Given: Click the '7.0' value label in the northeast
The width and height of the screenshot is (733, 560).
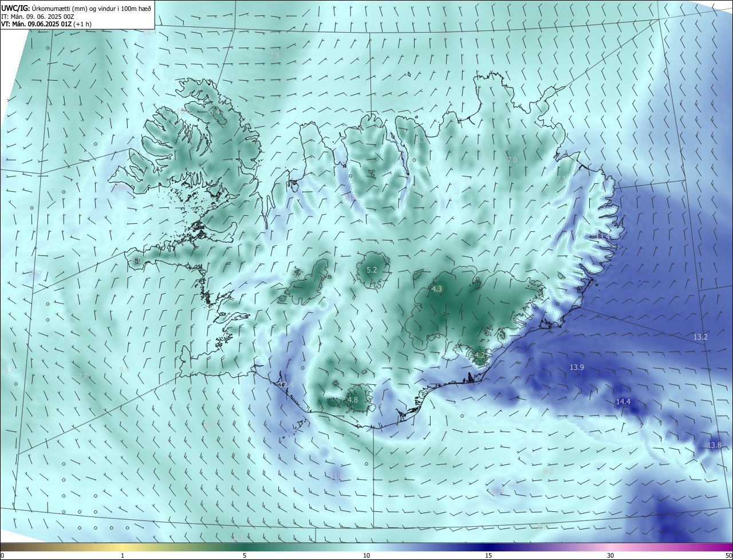Looking at the screenshot, I should (x=512, y=160).
